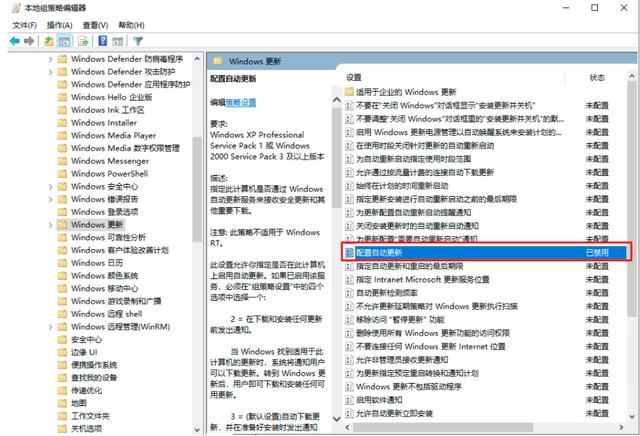The width and height of the screenshot is (640, 436).
Task: Click the folder icon of Windows PowerShell
Action: point(62,174)
